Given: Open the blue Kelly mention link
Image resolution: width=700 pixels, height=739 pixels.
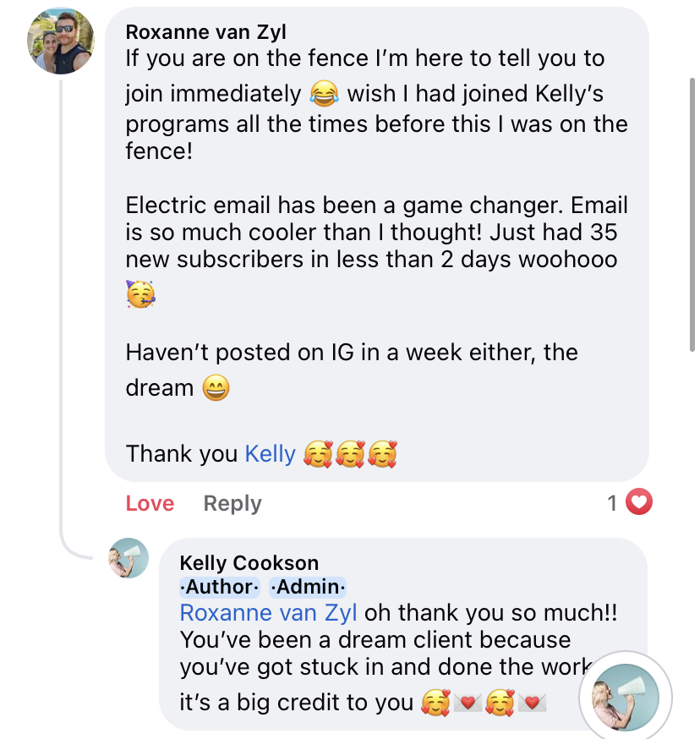Looking at the screenshot, I should point(270,454).
